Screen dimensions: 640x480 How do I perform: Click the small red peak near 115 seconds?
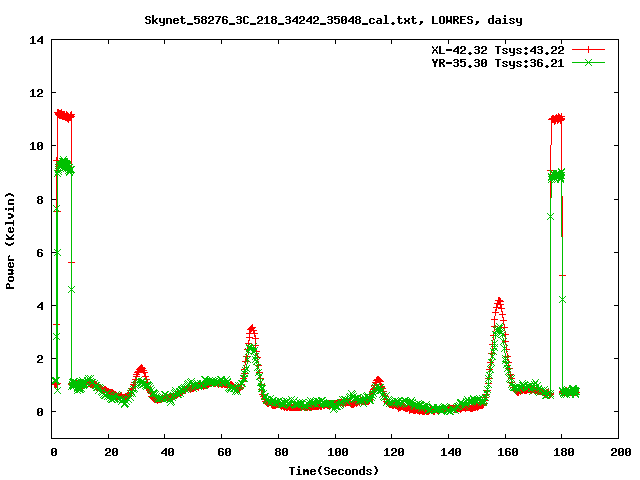[x=378, y=380]
